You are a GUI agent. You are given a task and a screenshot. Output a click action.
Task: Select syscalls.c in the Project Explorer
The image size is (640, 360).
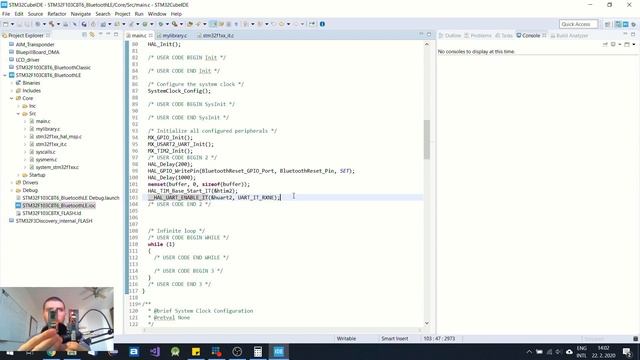tap(45, 152)
